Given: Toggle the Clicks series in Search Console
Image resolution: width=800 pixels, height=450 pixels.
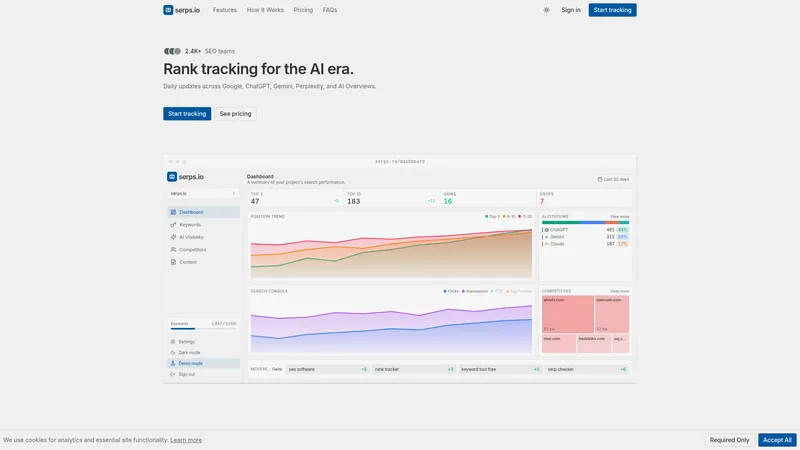Looking at the screenshot, I should 451,291.
